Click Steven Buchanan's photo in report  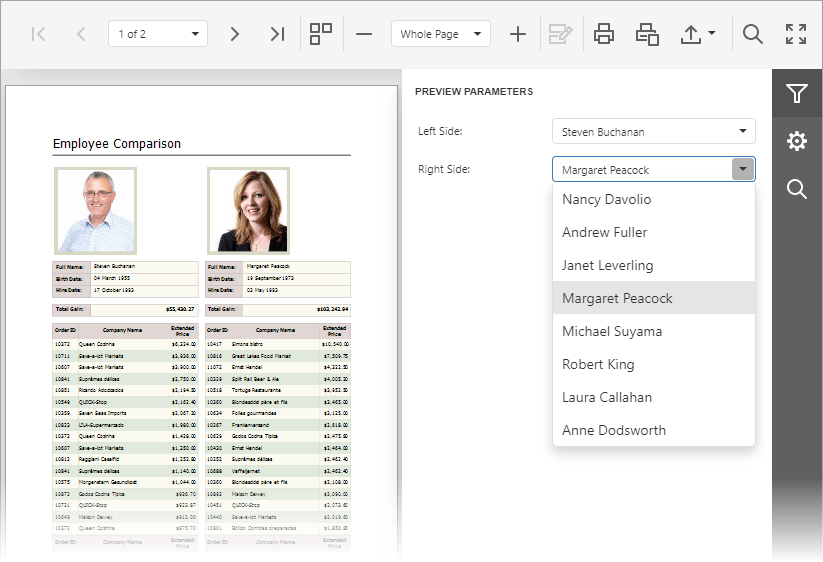tap(96, 211)
